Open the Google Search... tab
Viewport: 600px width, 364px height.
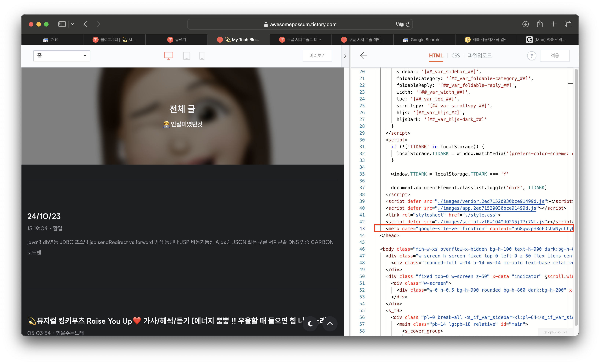point(424,39)
